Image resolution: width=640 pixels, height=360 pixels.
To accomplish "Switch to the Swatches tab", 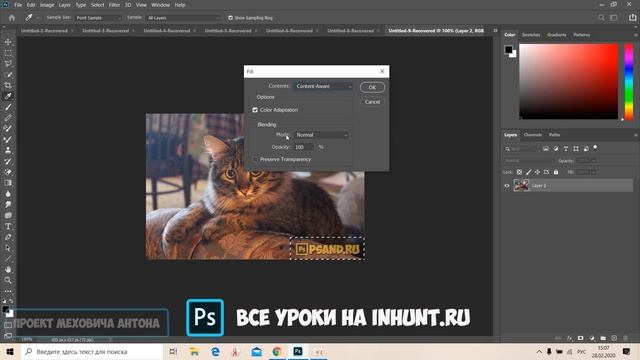I will tap(531, 35).
